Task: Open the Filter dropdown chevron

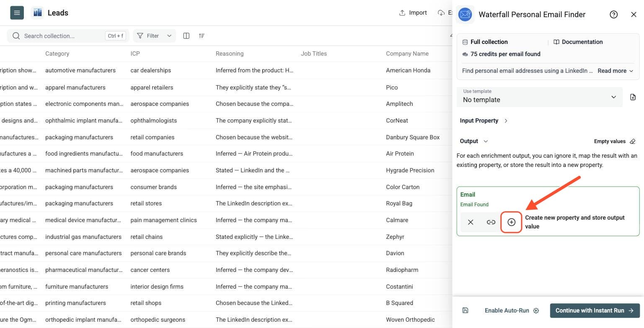Action: 169,36
